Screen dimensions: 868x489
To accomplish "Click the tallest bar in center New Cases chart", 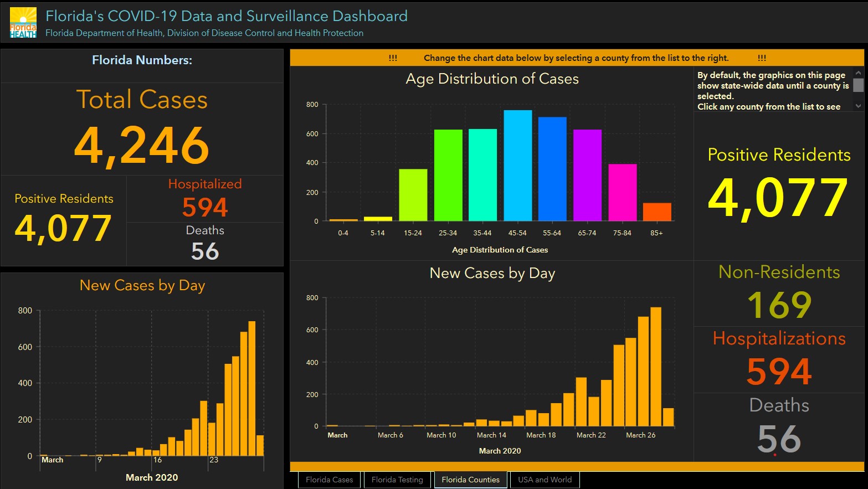I will (656, 367).
